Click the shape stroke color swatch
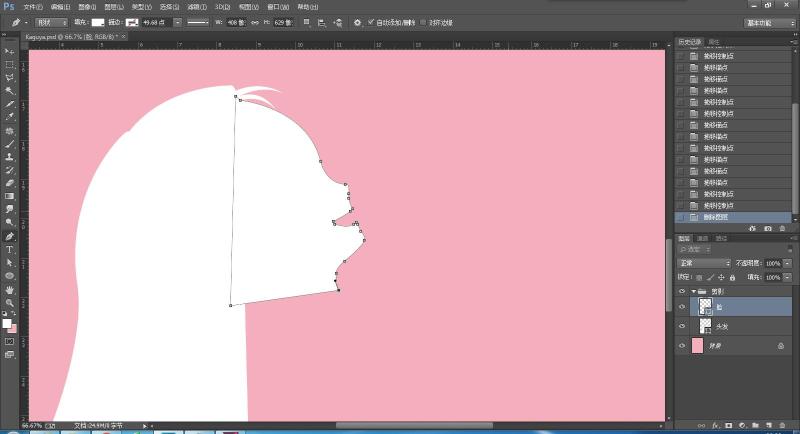Viewport: 800px width, 434px height. [132, 22]
